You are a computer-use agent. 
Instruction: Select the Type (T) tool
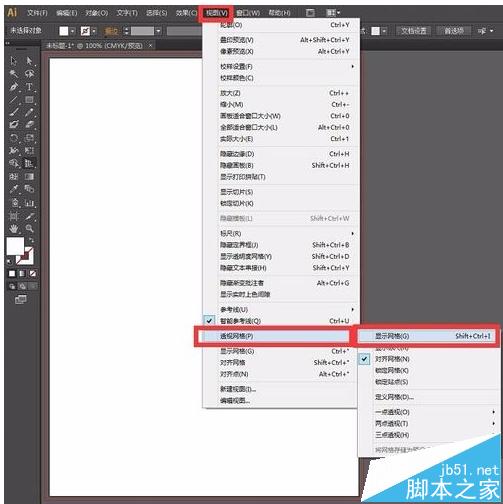click(29, 87)
